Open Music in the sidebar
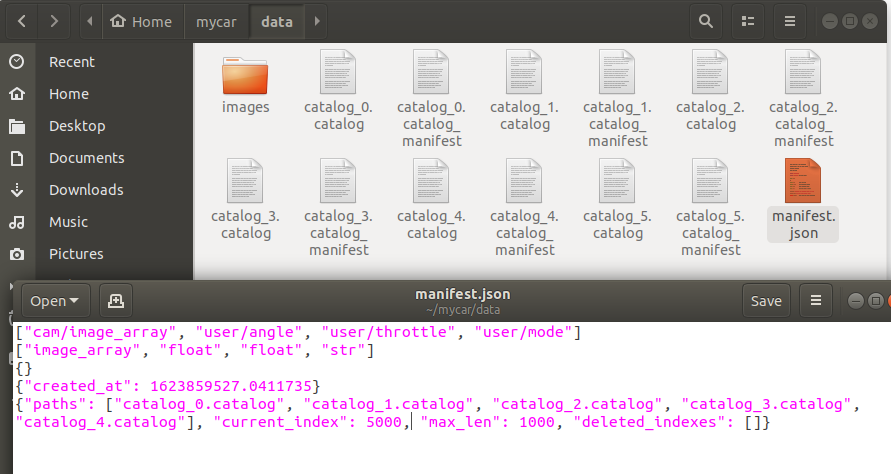The width and height of the screenshot is (891, 474). (x=68, y=222)
